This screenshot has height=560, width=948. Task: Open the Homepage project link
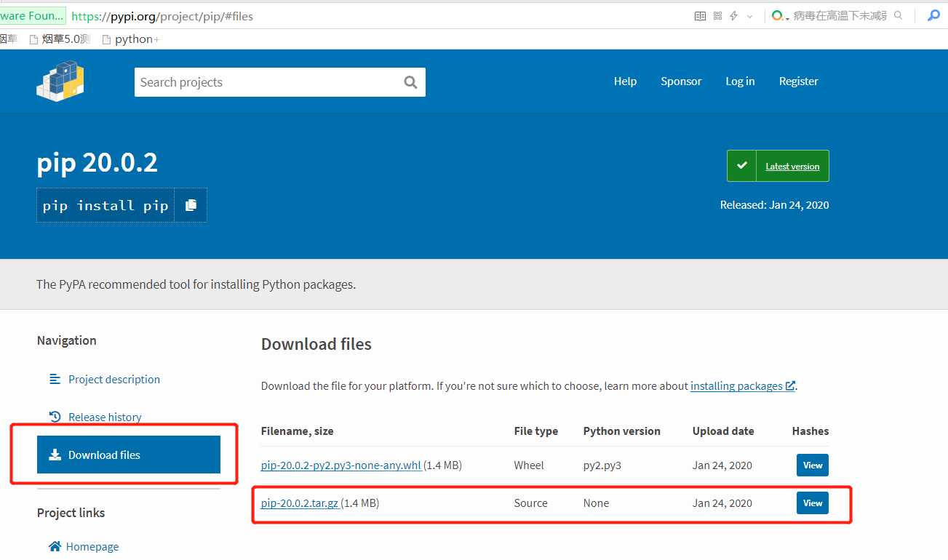[x=92, y=546]
